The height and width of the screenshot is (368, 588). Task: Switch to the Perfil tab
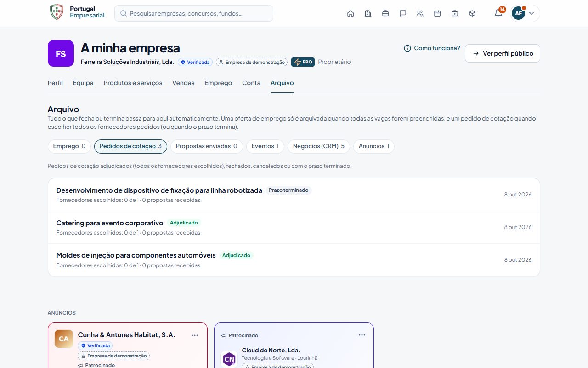point(55,83)
